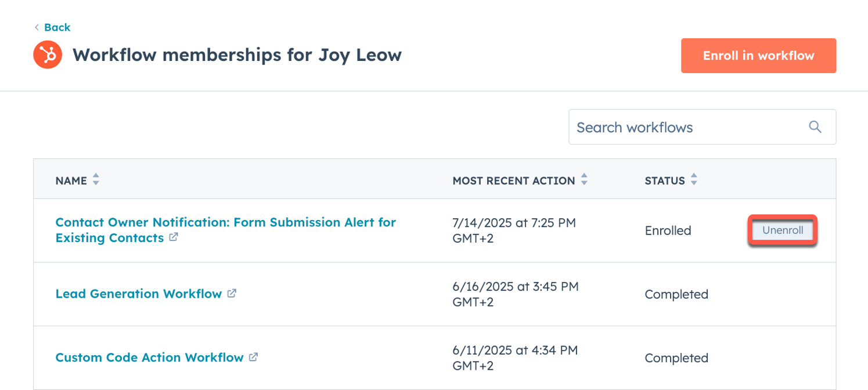Click the sort arrows on the NAME column
The image size is (868, 390).
tap(96, 180)
